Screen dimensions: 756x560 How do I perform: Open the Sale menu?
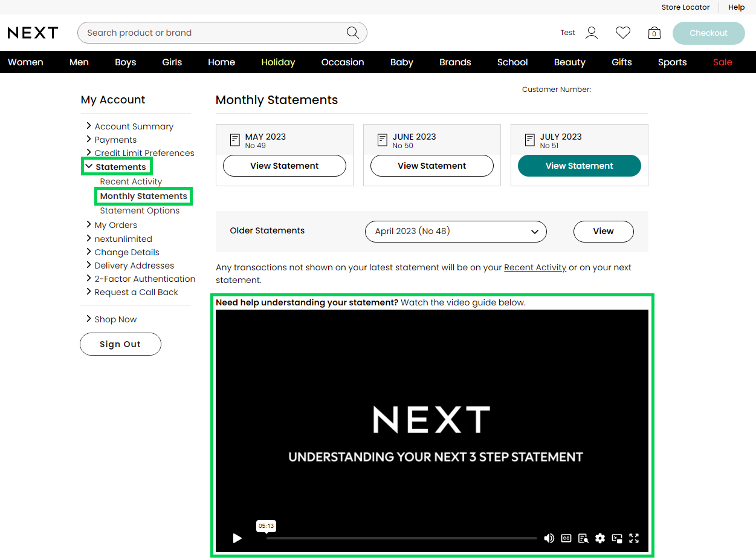pyautogui.click(x=723, y=62)
